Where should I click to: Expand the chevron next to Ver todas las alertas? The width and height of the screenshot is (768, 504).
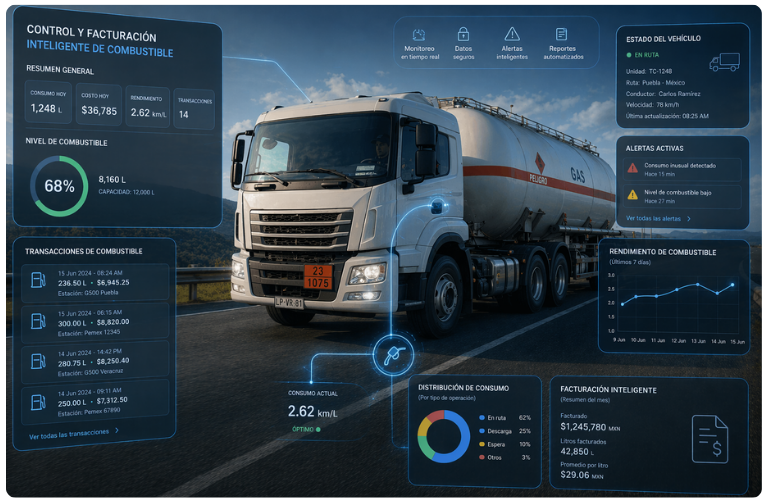688,218
